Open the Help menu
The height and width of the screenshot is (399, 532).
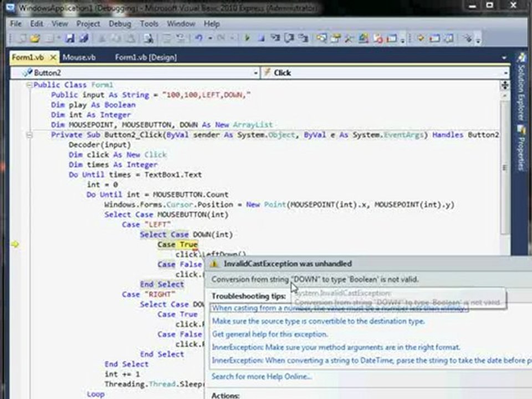click(212, 24)
